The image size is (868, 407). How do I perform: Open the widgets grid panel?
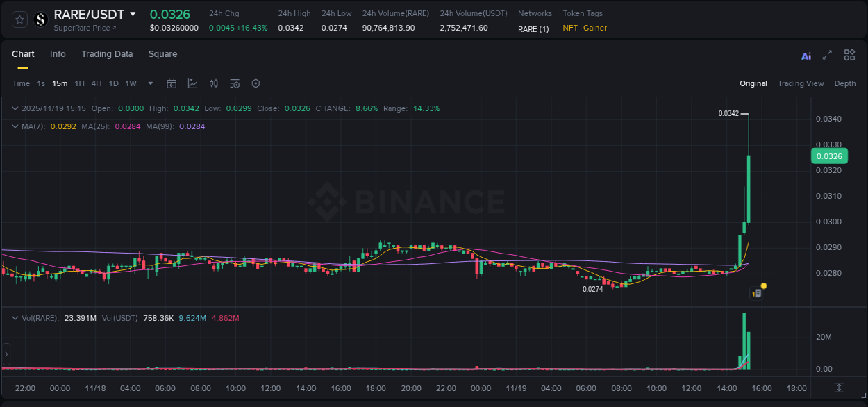click(x=849, y=54)
